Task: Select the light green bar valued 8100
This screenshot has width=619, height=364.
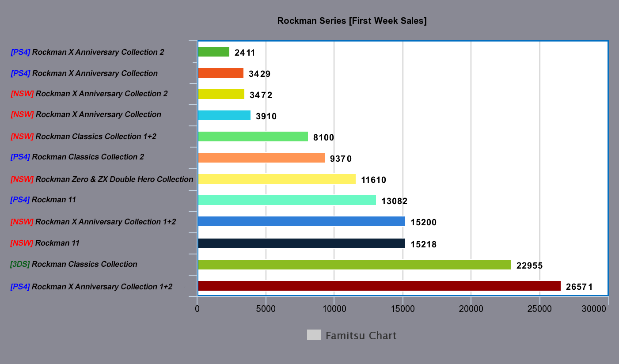Action: click(x=253, y=136)
